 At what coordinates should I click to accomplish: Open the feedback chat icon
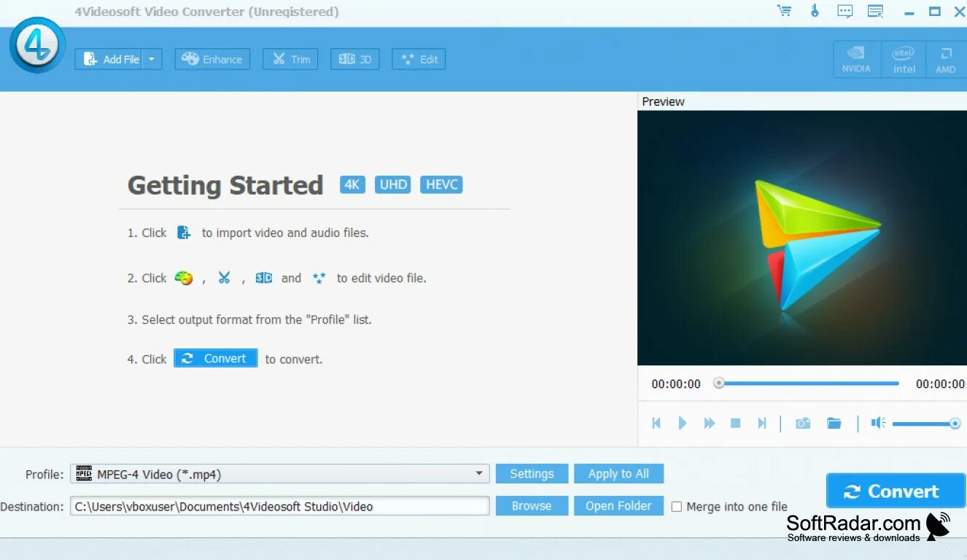click(844, 11)
